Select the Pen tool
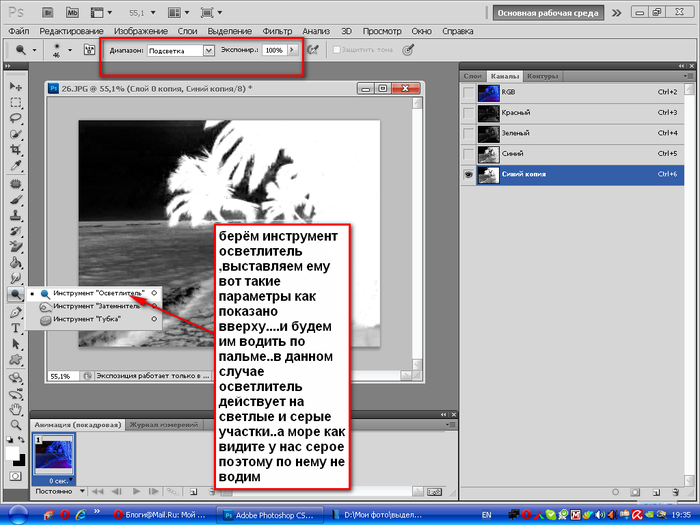This screenshot has height=525, width=700. pos(16,312)
